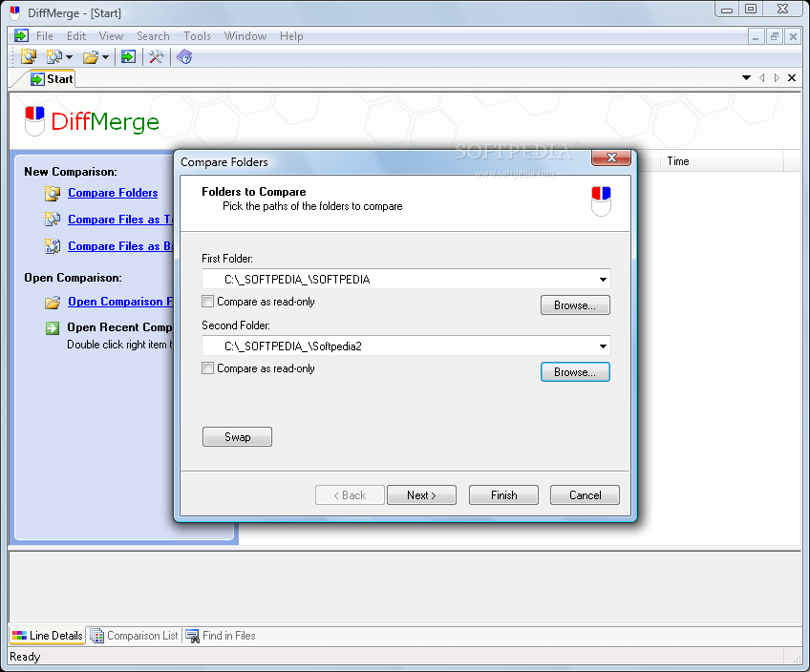Cancel the Compare Folders dialog

click(x=585, y=495)
